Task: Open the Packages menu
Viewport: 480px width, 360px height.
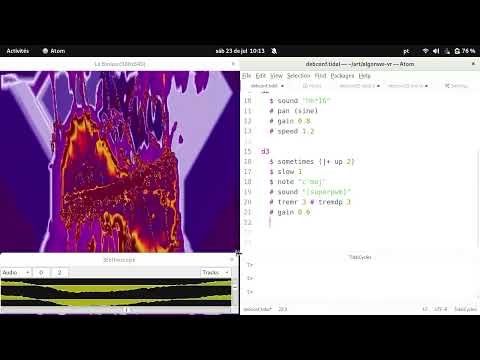Action: point(342,76)
